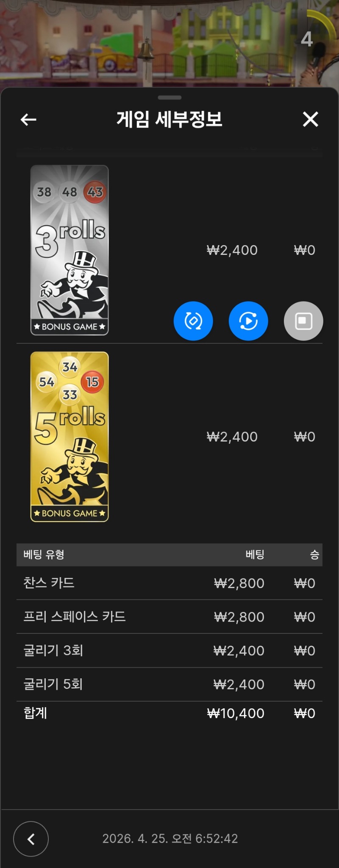Close the 게임 세부정보 panel
This screenshot has height=868, width=339.
point(310,119)
